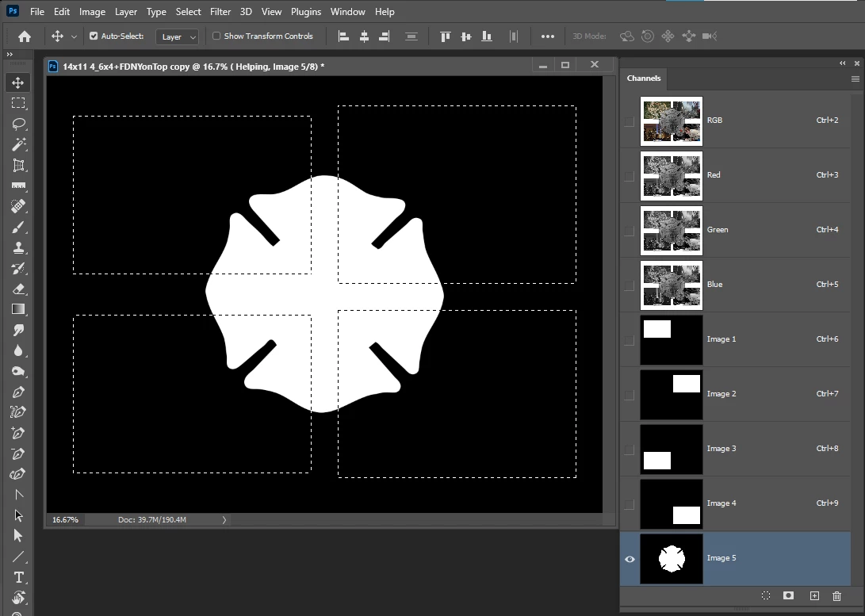Image resolution: width=865 pixels, height=616 pixels.
Task: Open the Plugins menu
Action: tap(305, 12)
